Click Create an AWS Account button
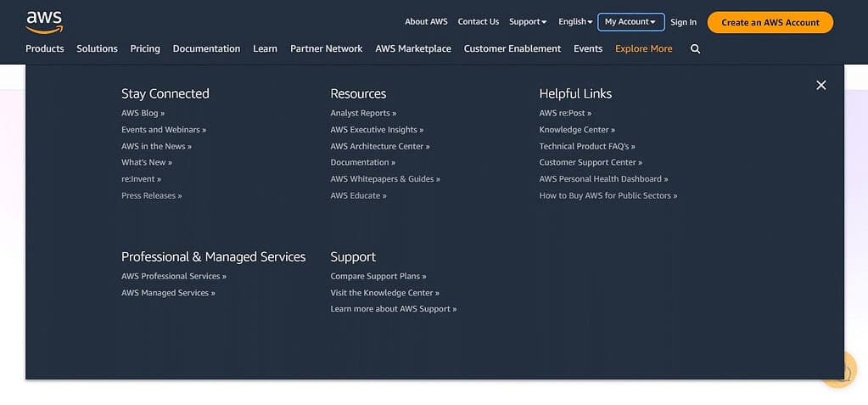 pos(770,22)
